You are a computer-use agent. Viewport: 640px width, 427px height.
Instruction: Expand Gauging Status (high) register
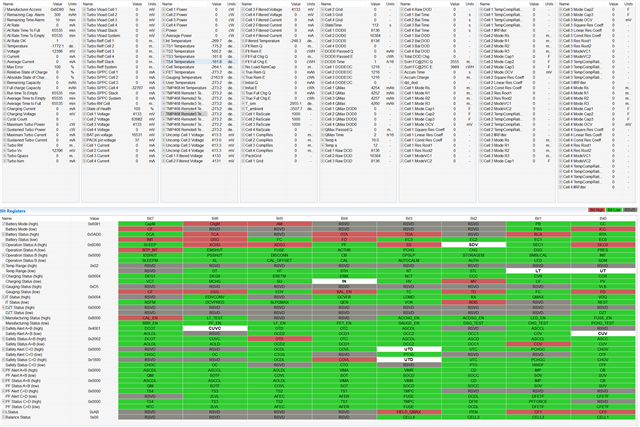(4, 287)
